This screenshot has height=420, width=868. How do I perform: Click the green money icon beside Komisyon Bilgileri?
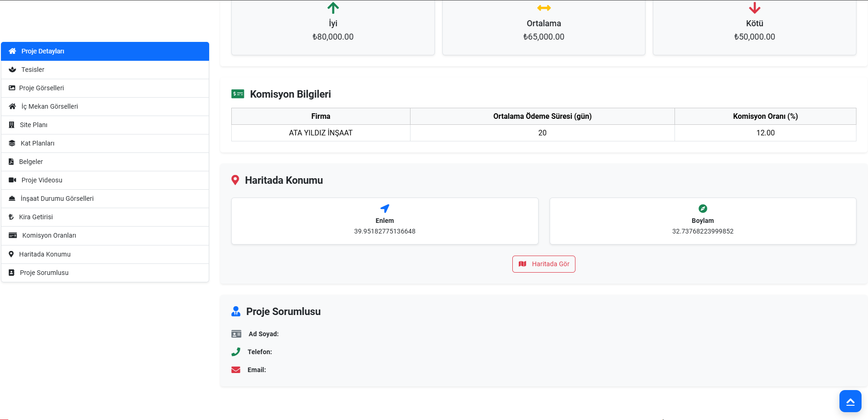pyautogui.click(x=238, y=94)
